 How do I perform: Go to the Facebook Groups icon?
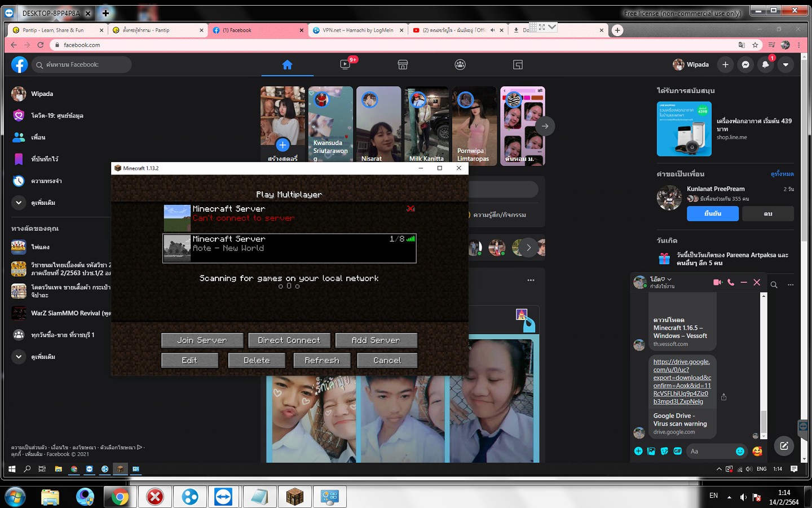pyautogui.click(x=460, y=65)
